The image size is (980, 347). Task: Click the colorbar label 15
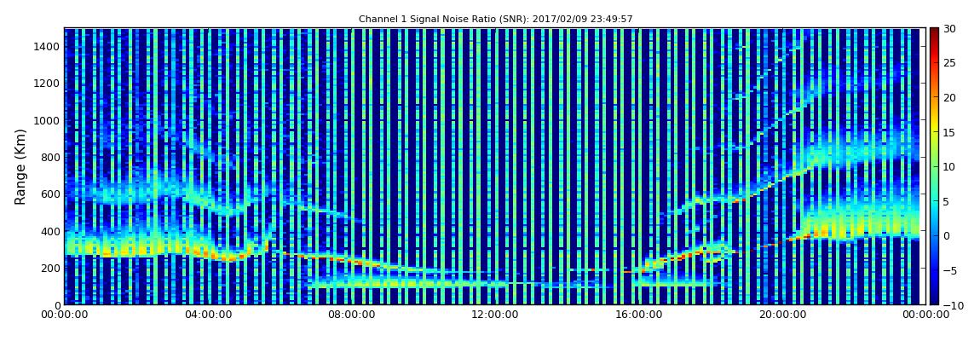pyautogui.click(x=949, y=132)
